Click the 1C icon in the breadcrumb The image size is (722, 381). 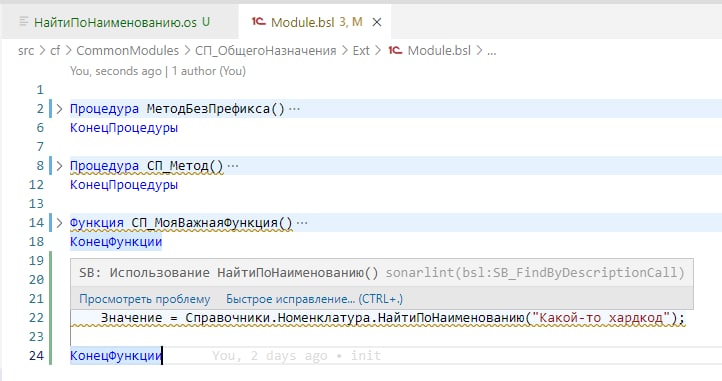coord(395,50)
